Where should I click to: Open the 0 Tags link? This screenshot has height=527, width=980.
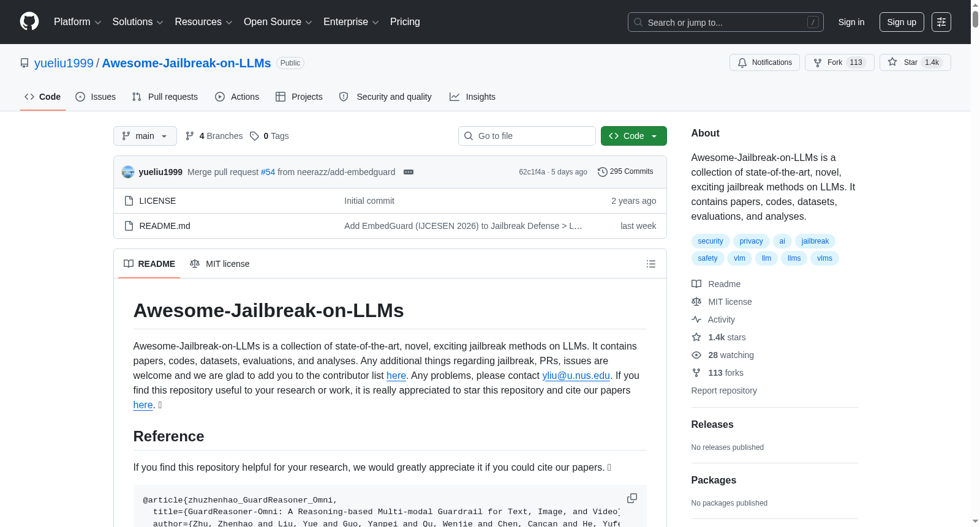pyautogui.click(x=269, y=136)
